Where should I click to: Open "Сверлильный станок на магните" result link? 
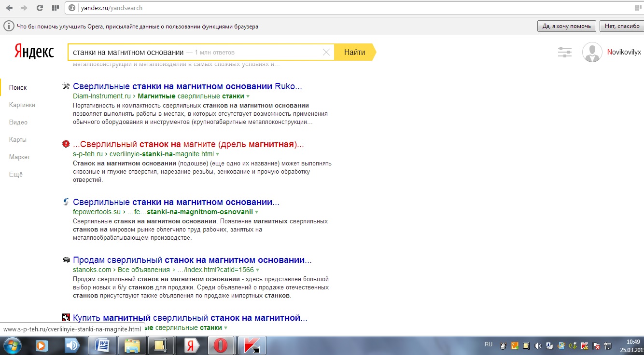[189, 144]
